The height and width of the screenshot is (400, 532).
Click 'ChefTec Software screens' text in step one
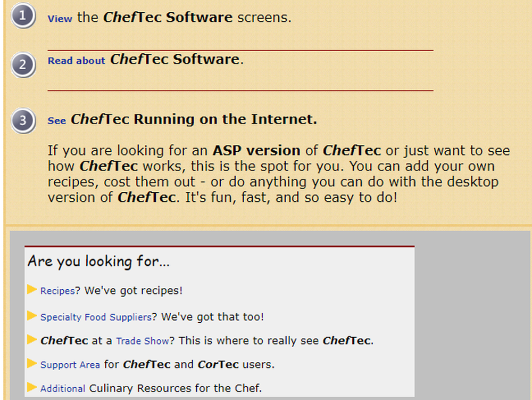[197, 18]
